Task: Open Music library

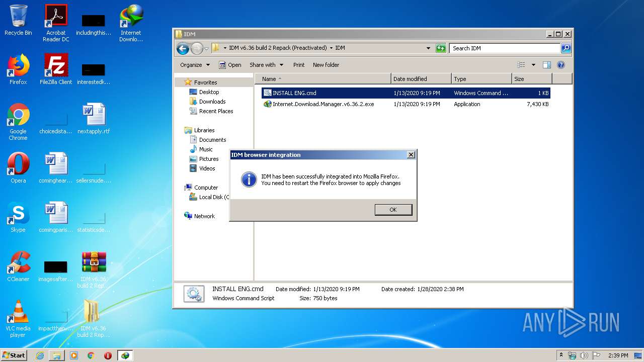Action: (206, 149)
